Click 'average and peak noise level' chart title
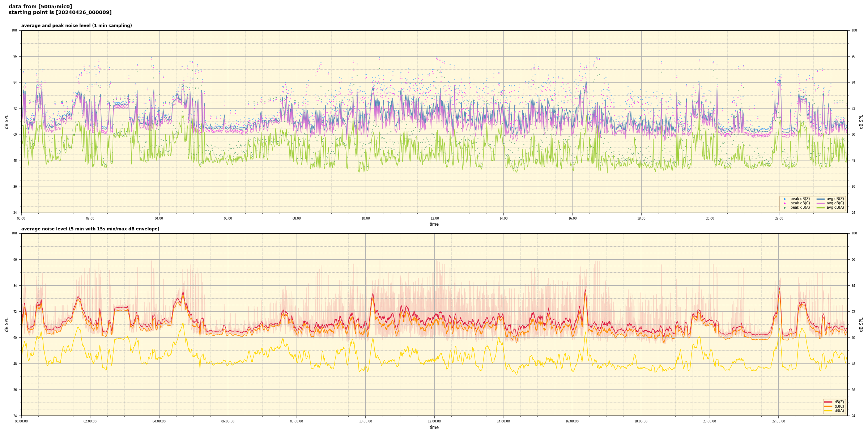This screenshot has width=868, height=434. pyautogui.click(x=76, y=26)
